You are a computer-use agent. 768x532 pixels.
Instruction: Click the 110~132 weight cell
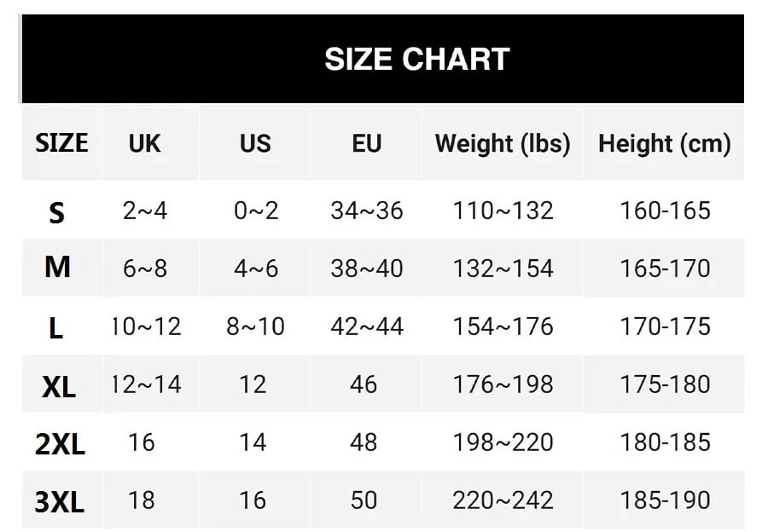pos(503,211)
